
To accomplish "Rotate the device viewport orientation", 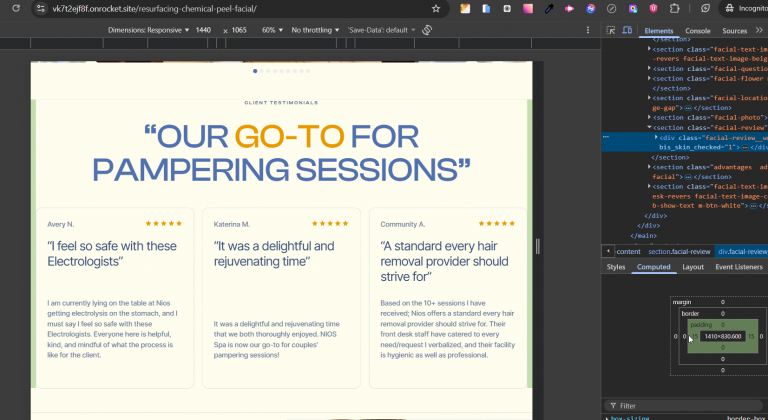I will click(x=427, y=30).
